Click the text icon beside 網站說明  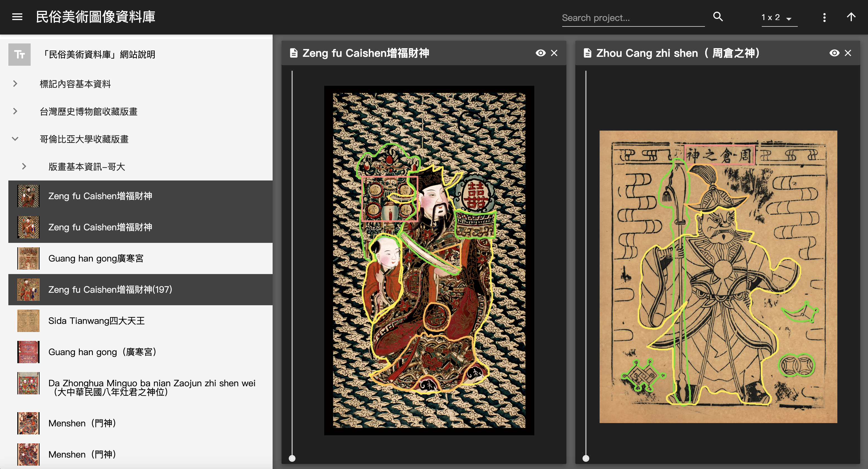[x=20, y=54]
